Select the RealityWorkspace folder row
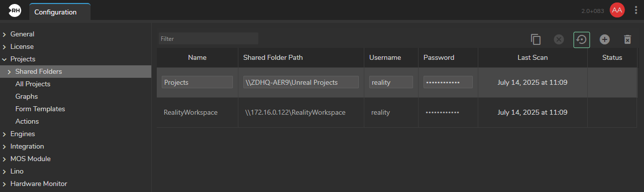644x192 pixels. (x=397, y=113)
